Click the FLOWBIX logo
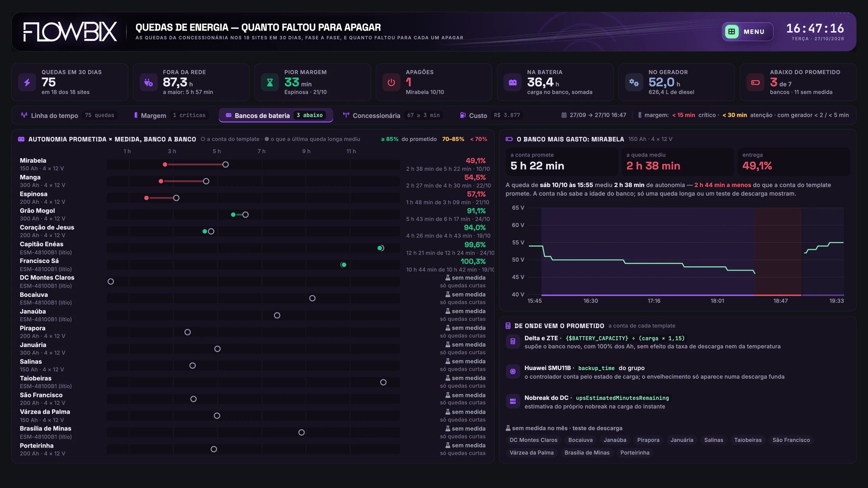 (70, 32)
